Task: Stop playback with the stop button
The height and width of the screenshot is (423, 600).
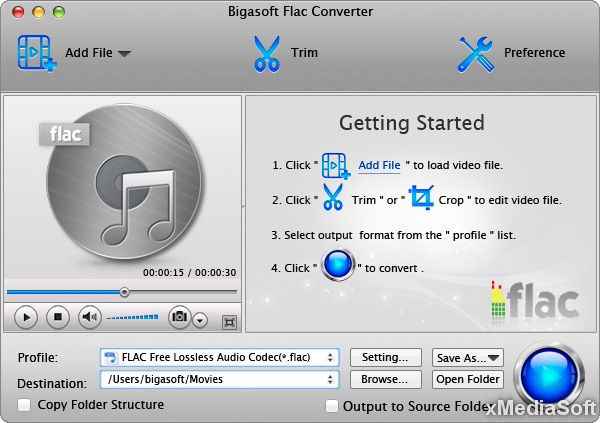Action: (x=58, y=317)
